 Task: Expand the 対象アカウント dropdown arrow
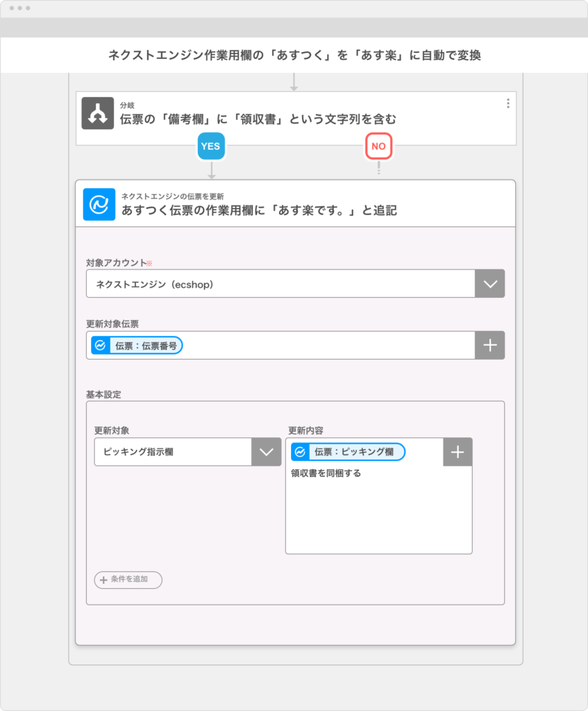pyautogui.click(x=489, y=284)
